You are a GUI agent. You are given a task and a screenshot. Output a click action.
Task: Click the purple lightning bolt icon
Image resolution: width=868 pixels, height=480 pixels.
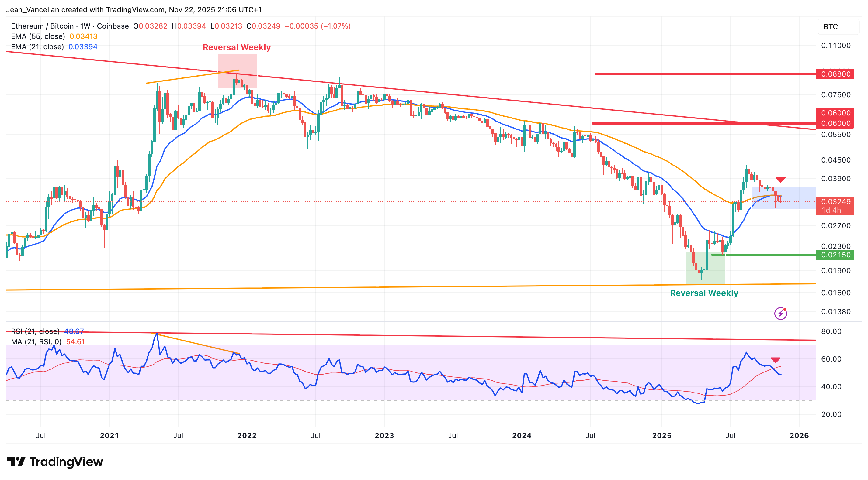[780, 314]
